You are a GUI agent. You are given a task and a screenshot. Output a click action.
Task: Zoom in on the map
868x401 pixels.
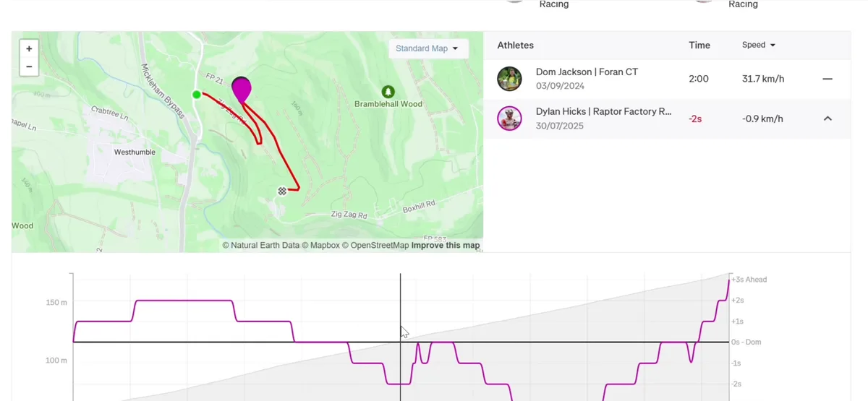[x=29, y=49]
